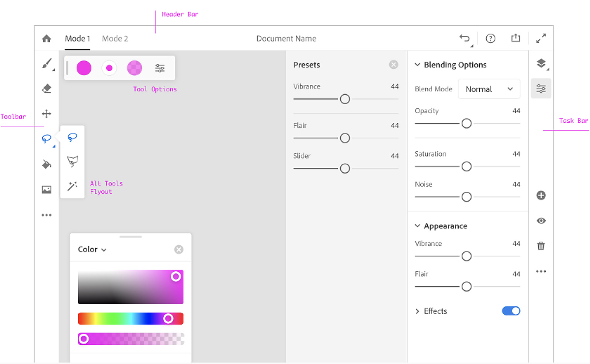Open Layers panel from task bar

click(541, 63)
